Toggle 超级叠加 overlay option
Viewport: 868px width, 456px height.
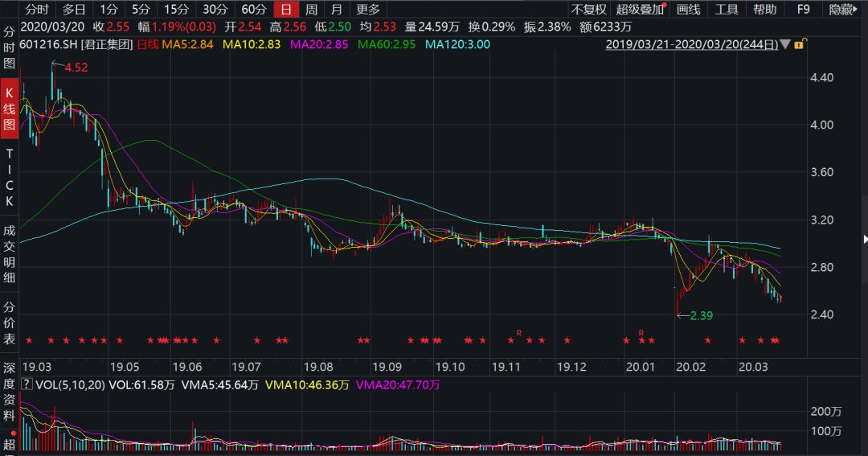tap(641, 10)
